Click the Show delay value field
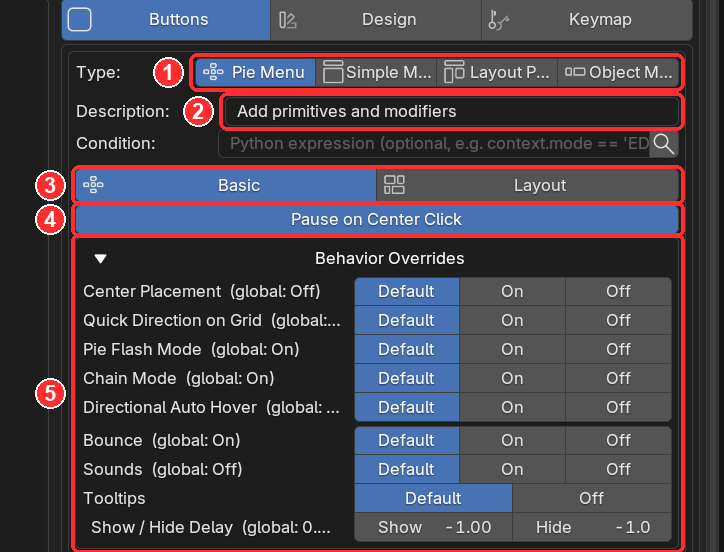This screenshot has width=724, height=552. point(433,527)
